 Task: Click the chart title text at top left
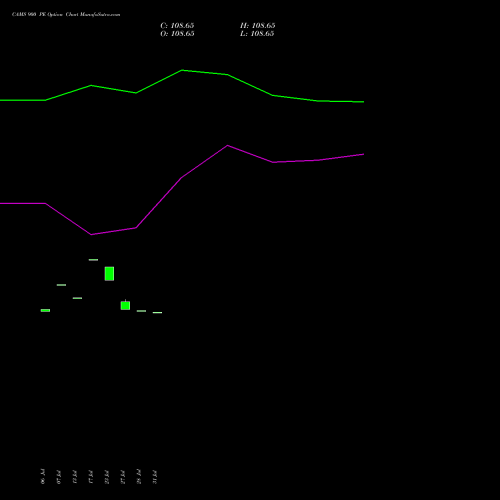click(x=66, y=15)
